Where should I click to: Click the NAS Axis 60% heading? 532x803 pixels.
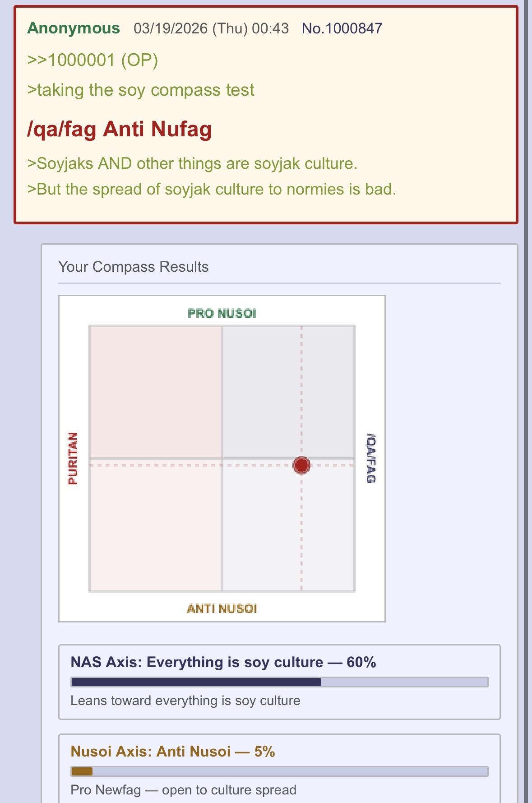[x=223, y=662]
